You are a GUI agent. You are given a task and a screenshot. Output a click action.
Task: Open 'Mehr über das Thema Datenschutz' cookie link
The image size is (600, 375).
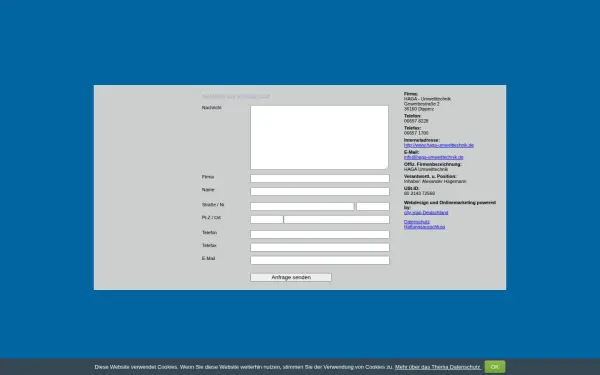click(x=438, y=367)
